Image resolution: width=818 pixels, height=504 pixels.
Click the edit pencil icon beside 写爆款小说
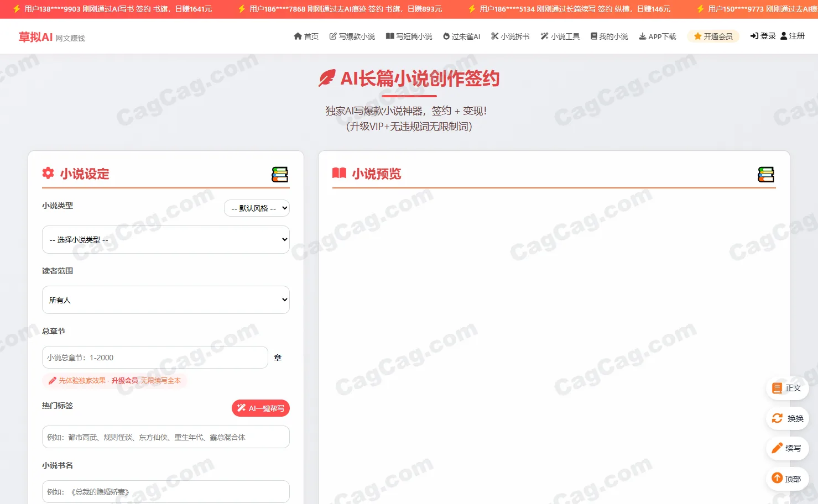pos(333,36)
